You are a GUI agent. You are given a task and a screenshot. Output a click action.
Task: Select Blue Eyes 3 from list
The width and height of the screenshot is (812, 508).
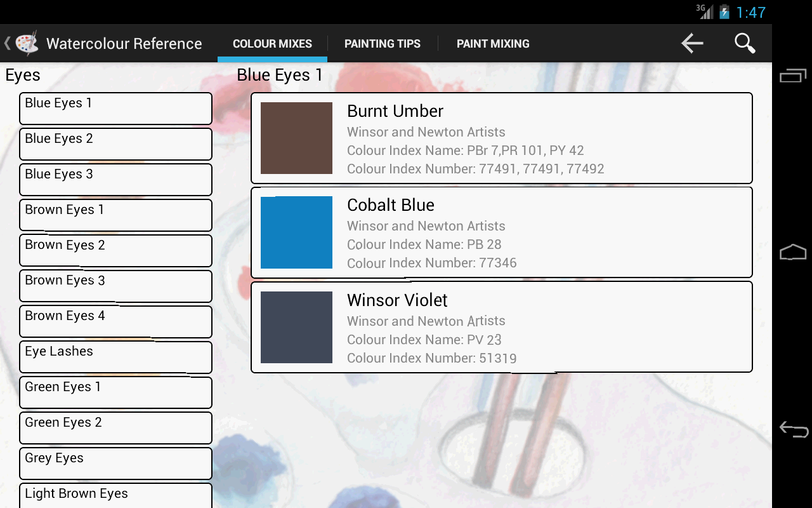coord(115,180)
